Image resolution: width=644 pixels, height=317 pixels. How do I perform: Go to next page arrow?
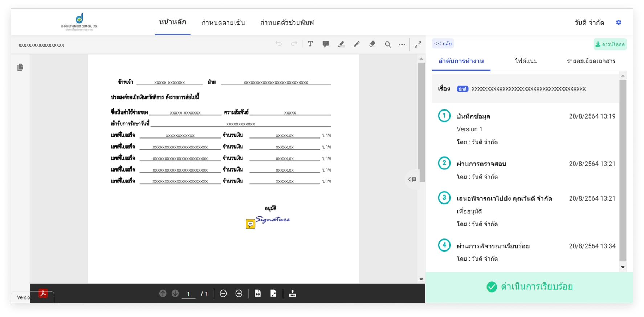[175, 293]
